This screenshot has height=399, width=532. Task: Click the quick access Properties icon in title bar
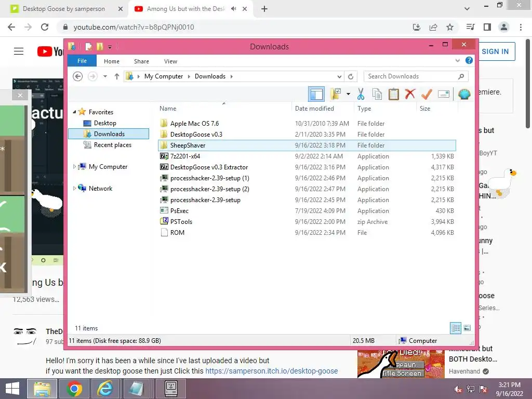[88, 46]
